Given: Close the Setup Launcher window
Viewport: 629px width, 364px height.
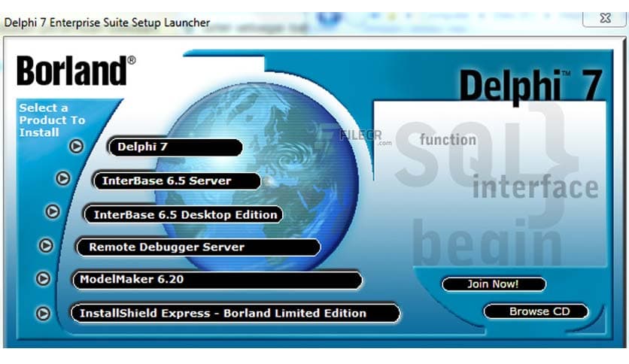Looking at the screenshot, I should [x=606, y=18].
